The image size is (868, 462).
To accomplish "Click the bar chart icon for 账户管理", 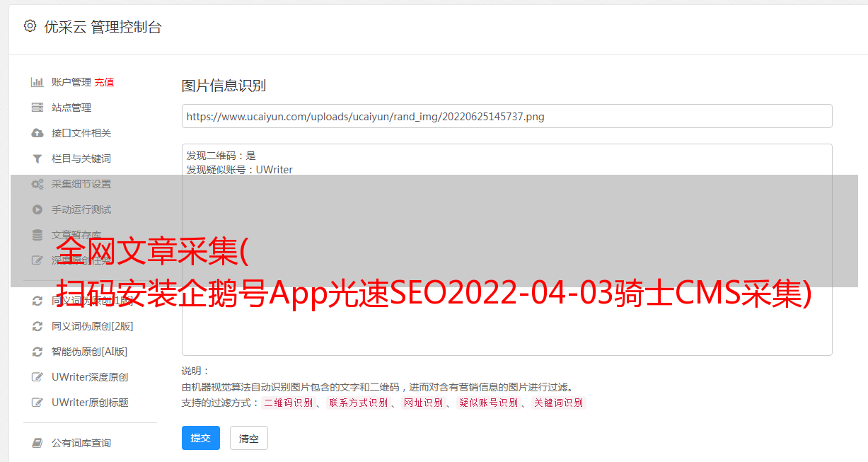I will point(37,82).
